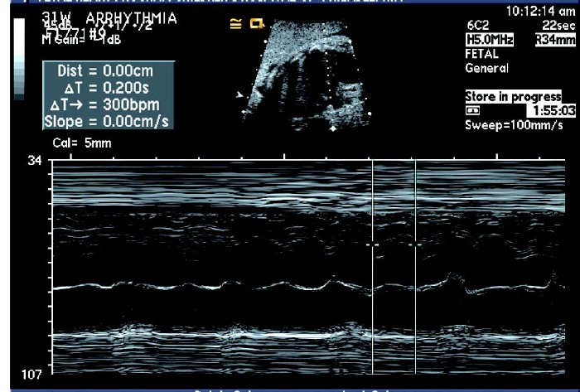Click the Dist = 0.00cm measurement

coord(105,70)
